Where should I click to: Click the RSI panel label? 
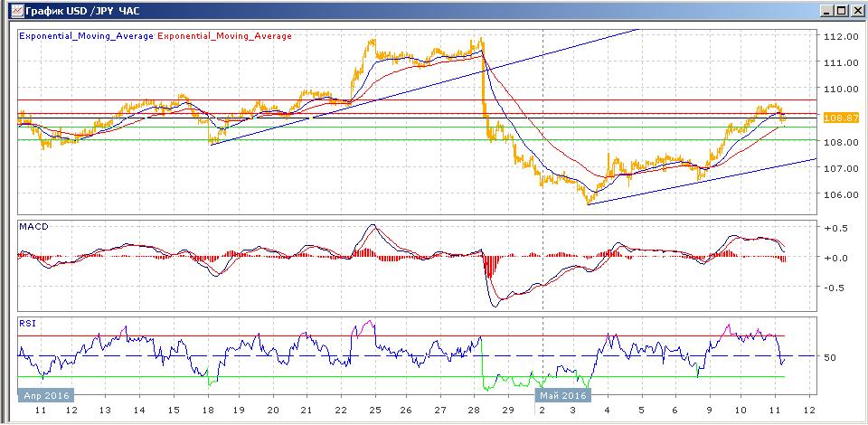click(27, 323)
